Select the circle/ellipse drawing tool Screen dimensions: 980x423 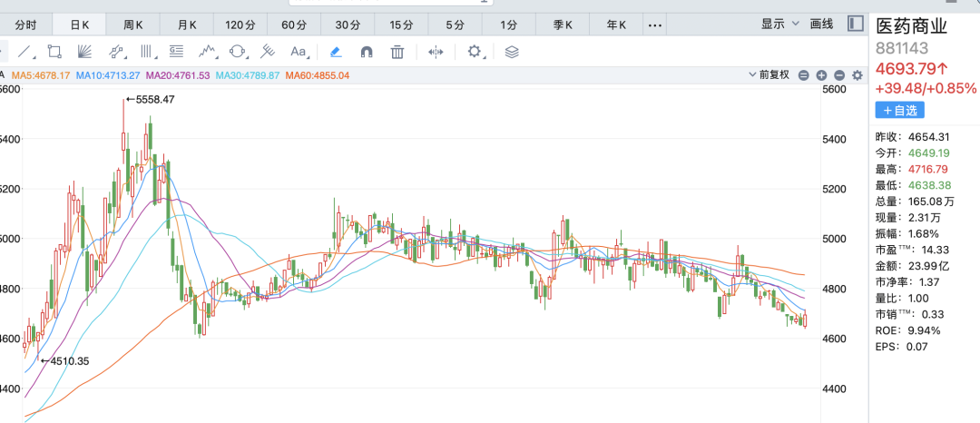tap(238, 51)
